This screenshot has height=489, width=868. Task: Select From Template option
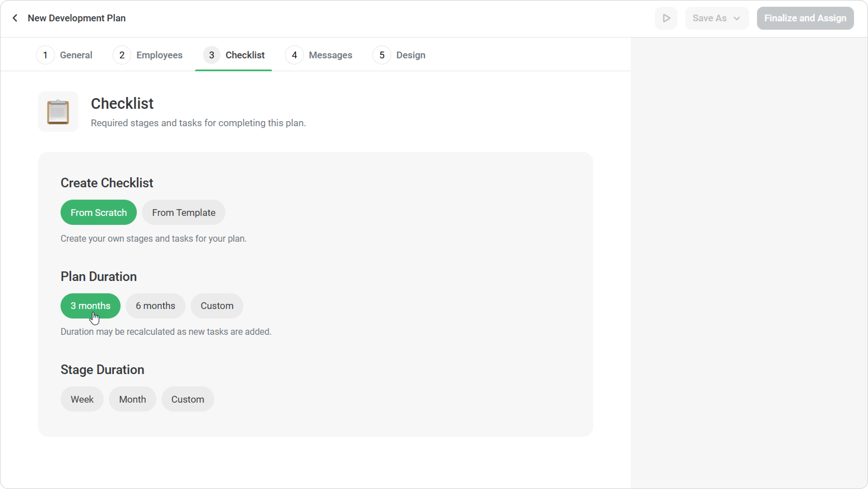point(183,213)
